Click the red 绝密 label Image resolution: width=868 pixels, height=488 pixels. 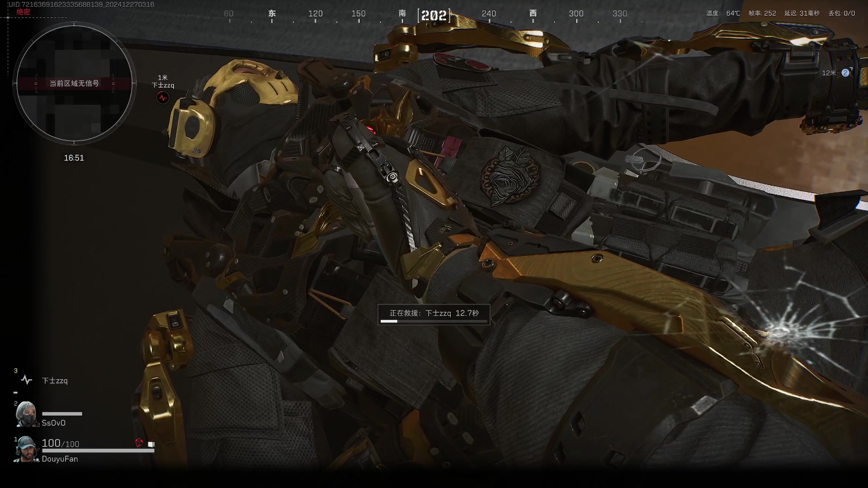point(23,12)
